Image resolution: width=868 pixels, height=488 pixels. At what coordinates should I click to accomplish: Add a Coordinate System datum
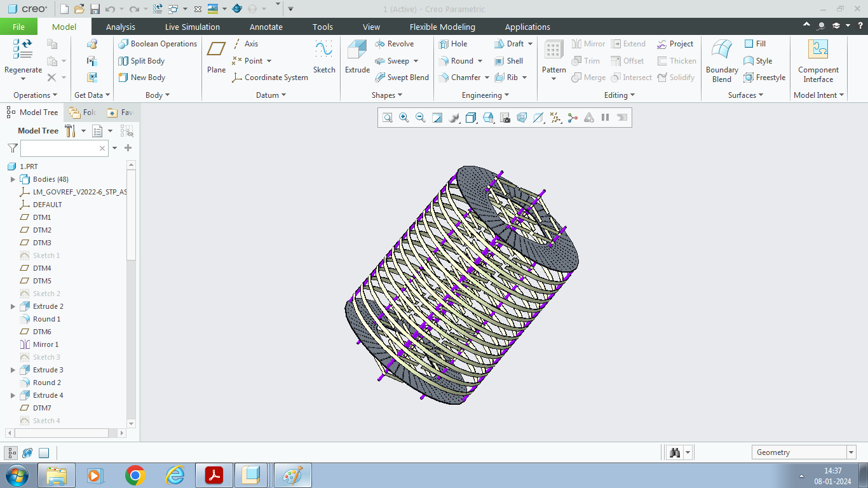pyautogui.click(x=269, y=78)
